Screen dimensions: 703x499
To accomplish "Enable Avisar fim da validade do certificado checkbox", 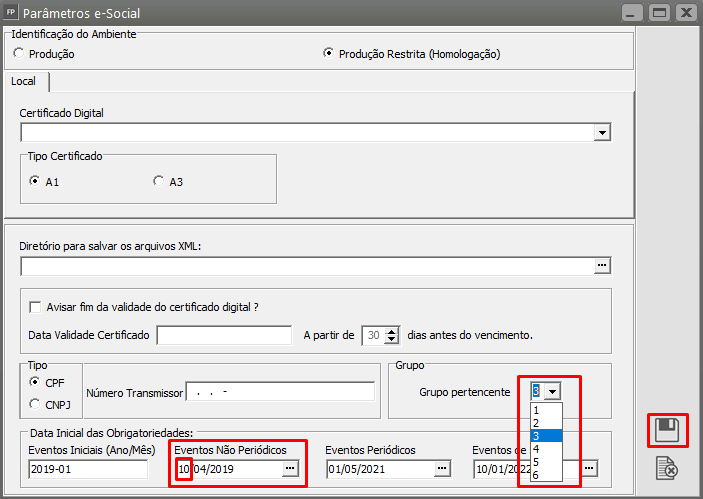I will pyautogui.click(x=35, y=307).
